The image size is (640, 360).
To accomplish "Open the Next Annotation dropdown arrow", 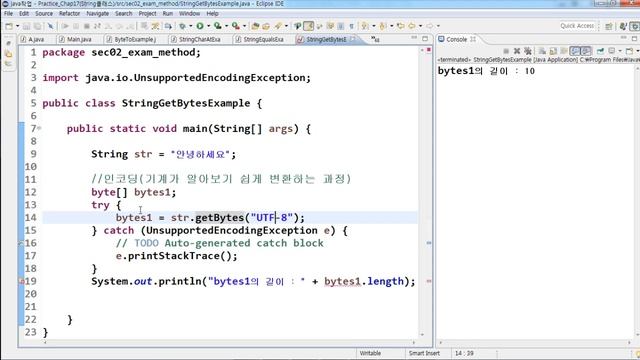I will pos(373,26).
